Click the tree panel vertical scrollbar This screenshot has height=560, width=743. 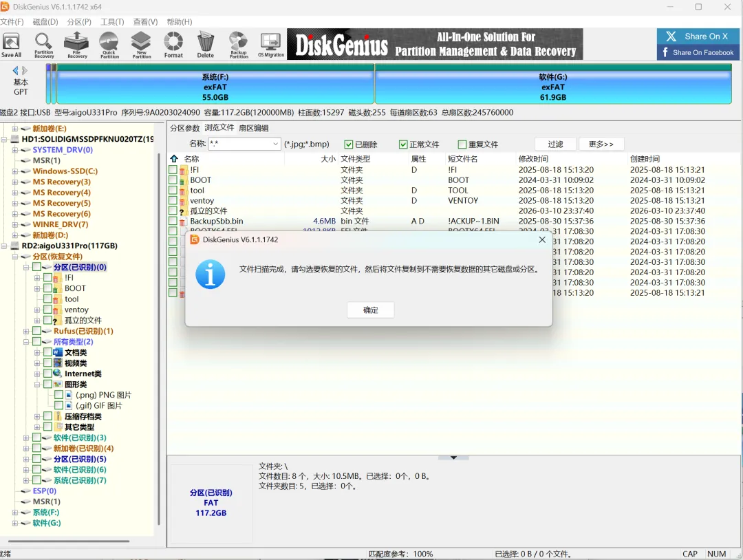(158, 338)
